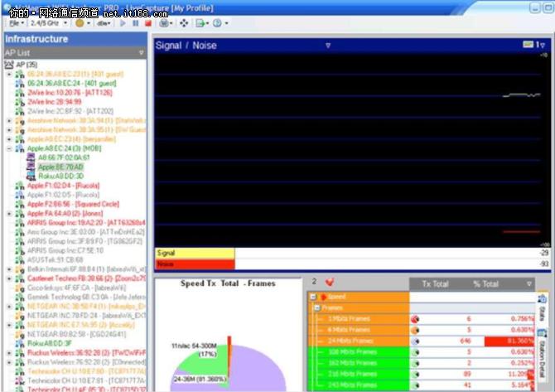Select the Apple:8E:70:AD station in tree
Screen dimensions: 555x392
pyautogui.click(x=61, y=166)
